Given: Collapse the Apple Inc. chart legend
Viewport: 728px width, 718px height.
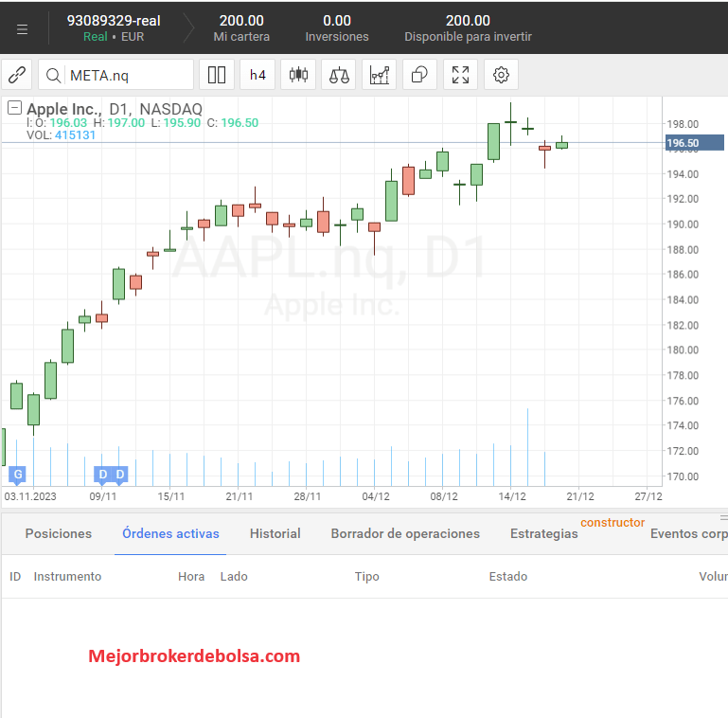Looking at the screenshot, I should (x=14, y=108).
